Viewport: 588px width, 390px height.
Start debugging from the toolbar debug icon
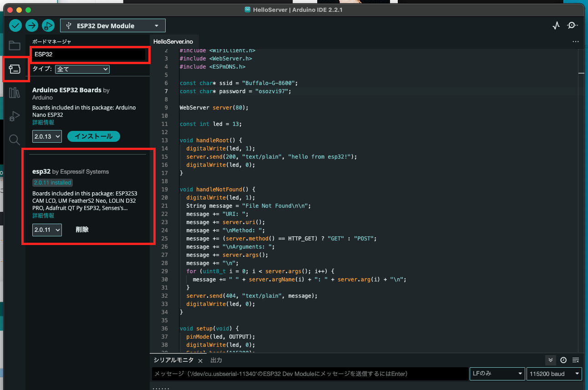pos(48,25)
